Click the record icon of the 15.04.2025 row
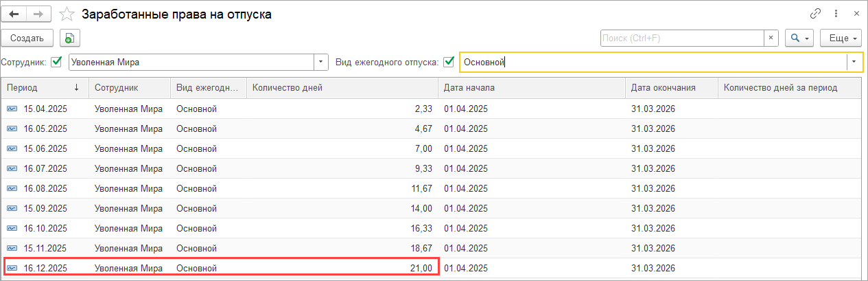 click(13, 109)
